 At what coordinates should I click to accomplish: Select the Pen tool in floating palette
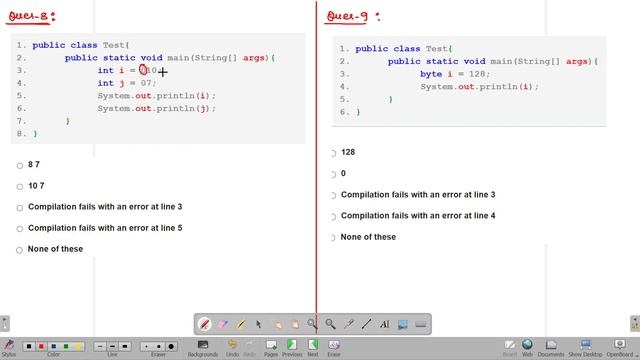pyautogui.click(x=204, y=324)
